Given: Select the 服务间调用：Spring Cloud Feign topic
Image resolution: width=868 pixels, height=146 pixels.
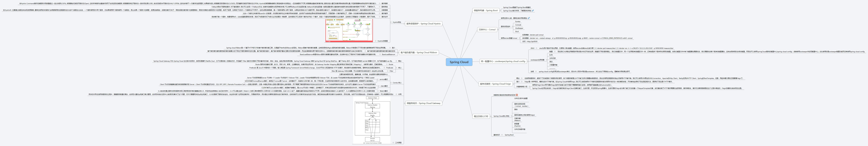Looking at the screenshot, I should click(495, 84).
